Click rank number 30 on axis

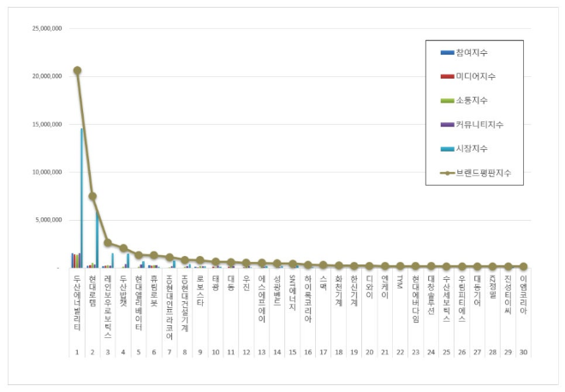coord(523,352)
